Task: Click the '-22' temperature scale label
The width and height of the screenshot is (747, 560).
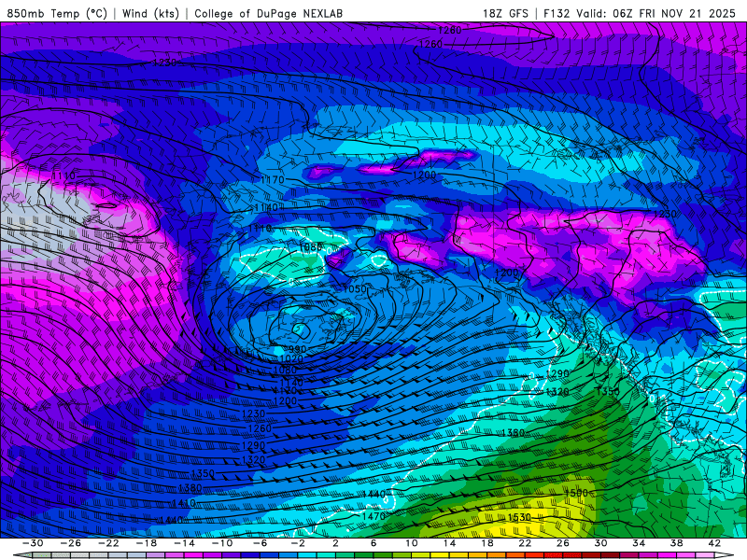Action: [x=108, y=543]
